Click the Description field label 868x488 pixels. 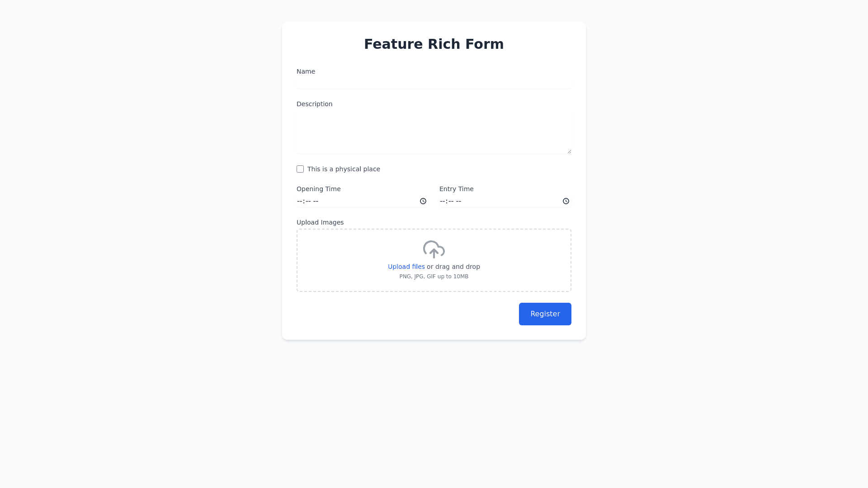click(314, 104)
